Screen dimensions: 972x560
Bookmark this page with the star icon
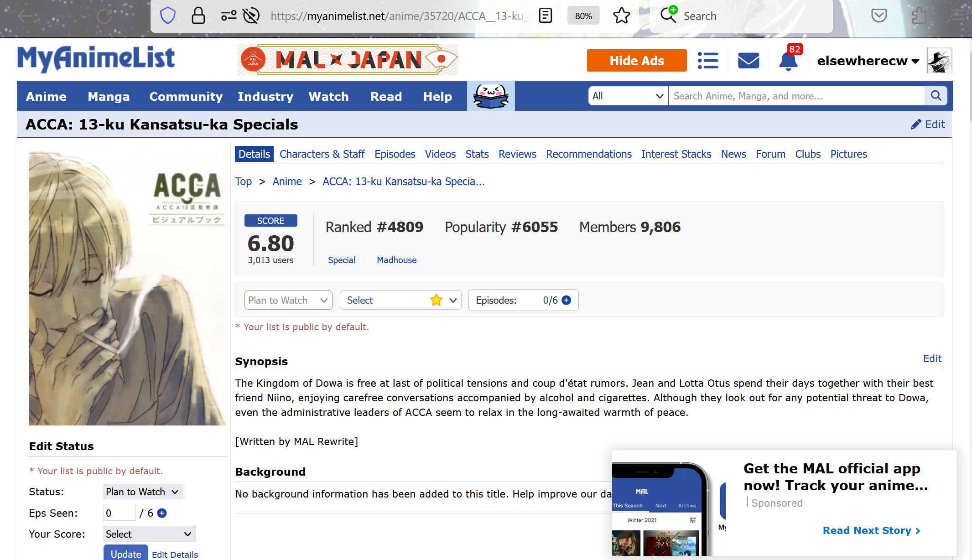[x=621, y=16]
